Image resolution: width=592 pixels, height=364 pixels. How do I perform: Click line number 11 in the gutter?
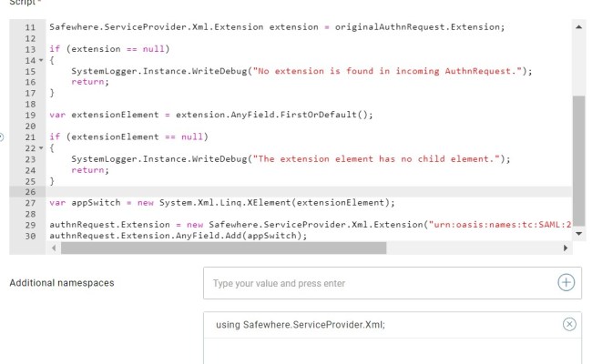30,27
